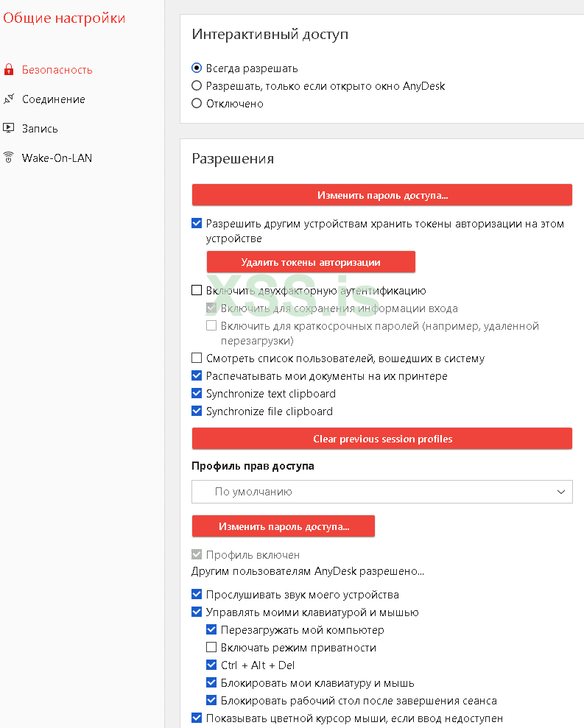
Task: Click 'Clear previous session profiles' button
Action: tap(381, 439)
